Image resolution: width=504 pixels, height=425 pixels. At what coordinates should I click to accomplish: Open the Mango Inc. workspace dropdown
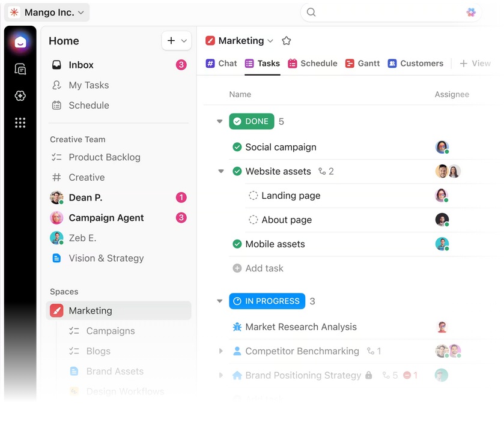(46, 12)
